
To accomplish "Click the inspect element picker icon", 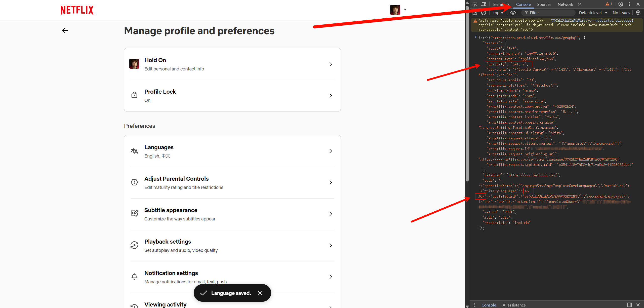I will [x=475, y=4].
